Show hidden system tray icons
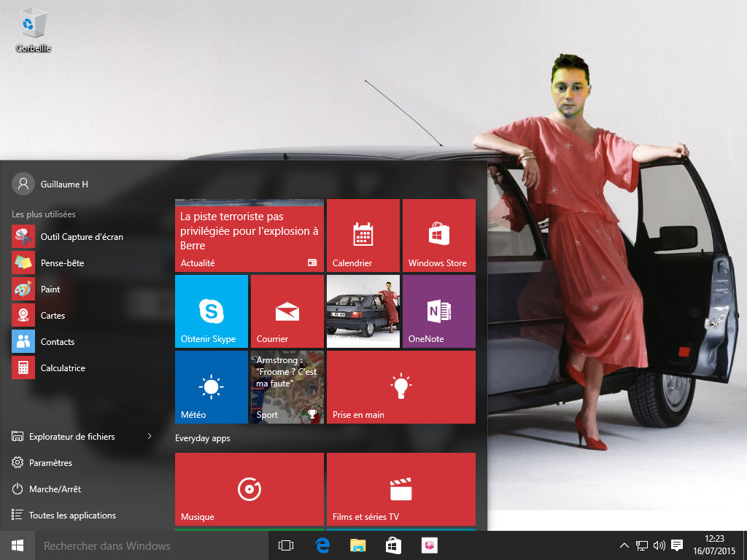This screenshot has width=747, height=560. [x=624, y=545]
